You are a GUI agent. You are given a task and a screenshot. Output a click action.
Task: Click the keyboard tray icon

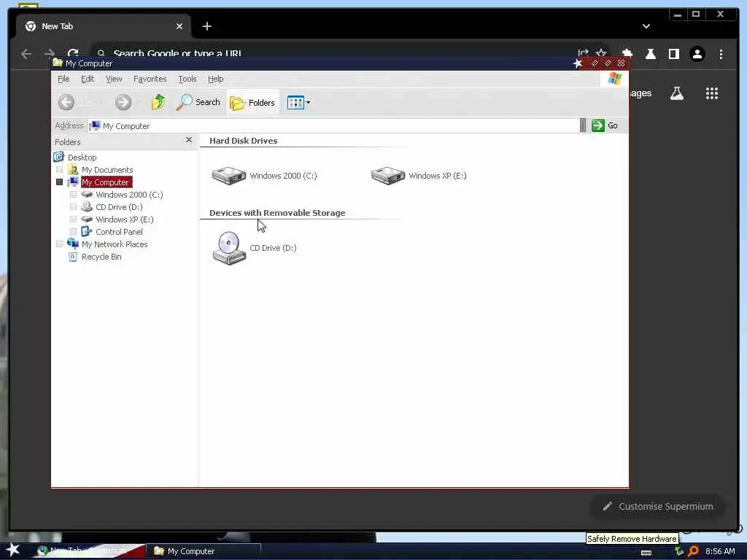(x=646, y=553)
